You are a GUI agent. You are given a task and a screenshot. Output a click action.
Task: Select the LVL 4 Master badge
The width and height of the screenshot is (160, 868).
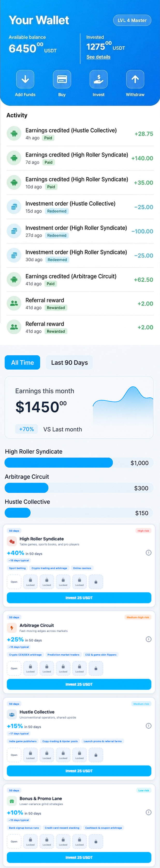[132, 20]
